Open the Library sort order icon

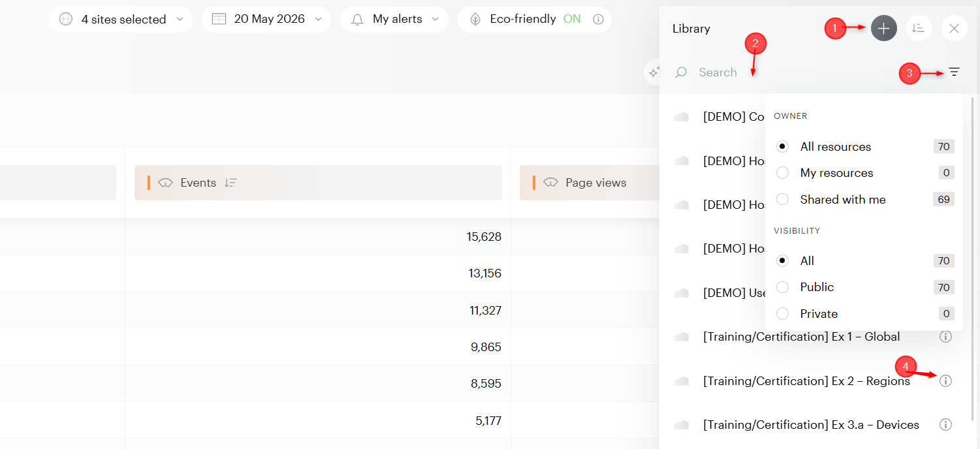(919, 28)
